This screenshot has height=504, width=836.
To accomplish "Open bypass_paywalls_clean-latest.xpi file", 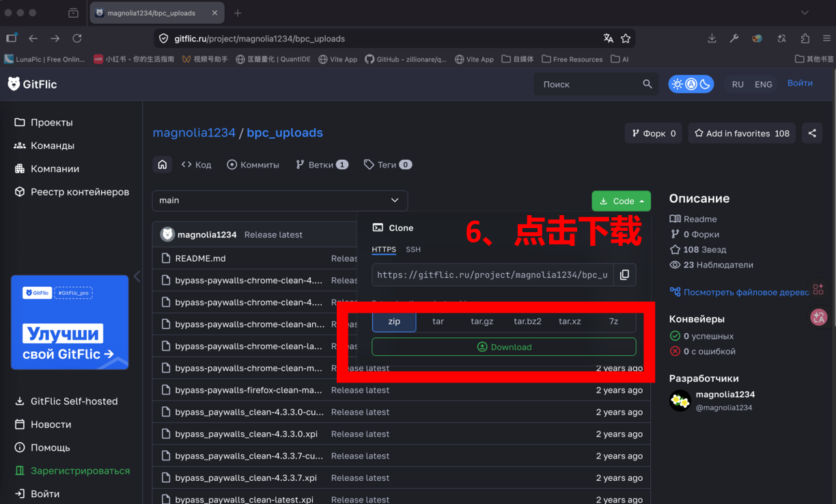I will tap(244, 499).
